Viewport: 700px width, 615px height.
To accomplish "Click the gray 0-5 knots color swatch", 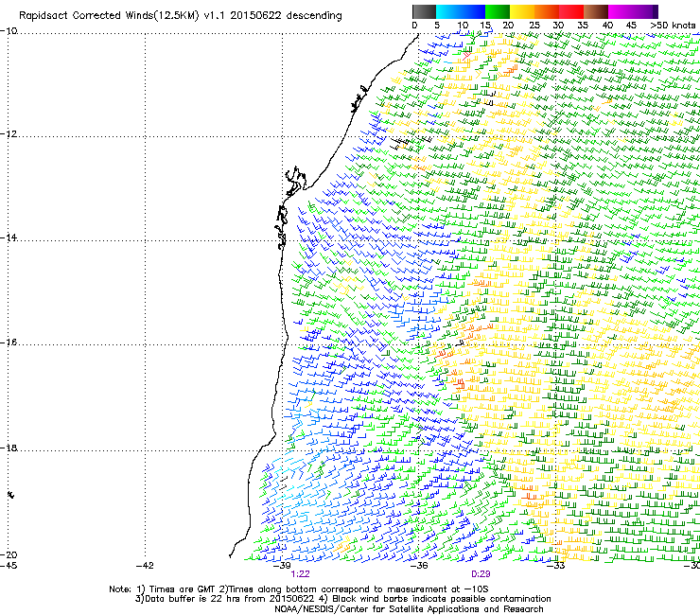I will click(x=424, y=11).
